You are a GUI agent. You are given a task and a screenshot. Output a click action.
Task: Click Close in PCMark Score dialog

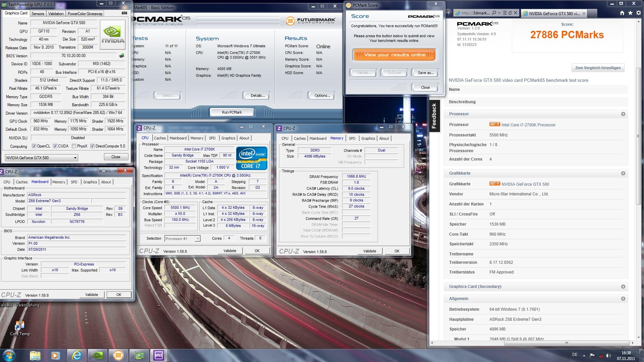pos(425,87)
